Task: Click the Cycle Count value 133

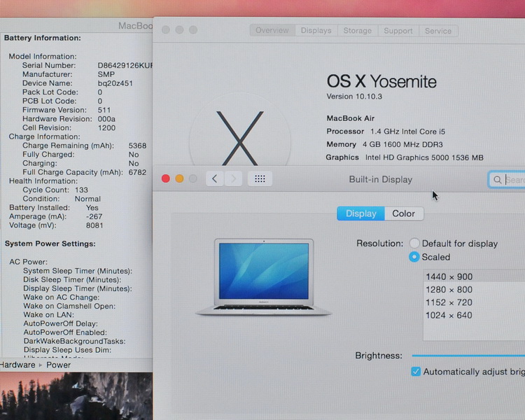Action: click(x=81, y=190)
